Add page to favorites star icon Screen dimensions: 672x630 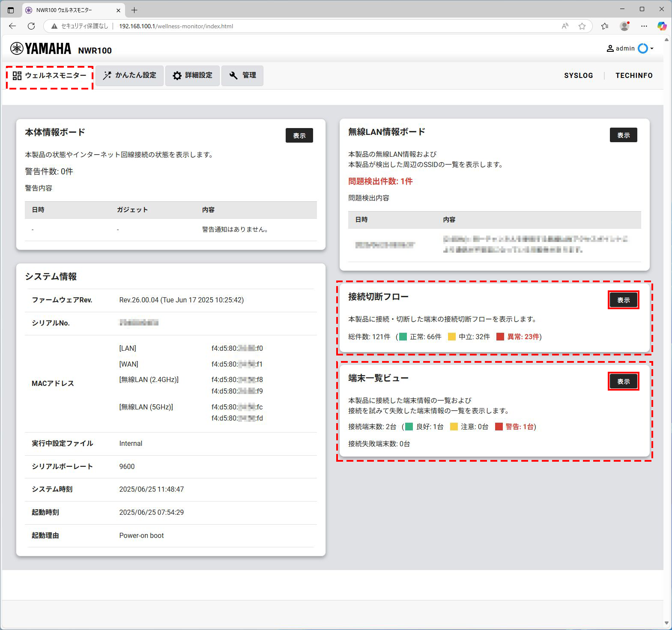(582, 26)
